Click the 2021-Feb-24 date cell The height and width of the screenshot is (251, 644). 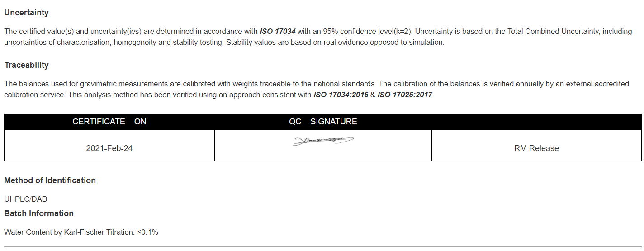[x=109, y=148]
